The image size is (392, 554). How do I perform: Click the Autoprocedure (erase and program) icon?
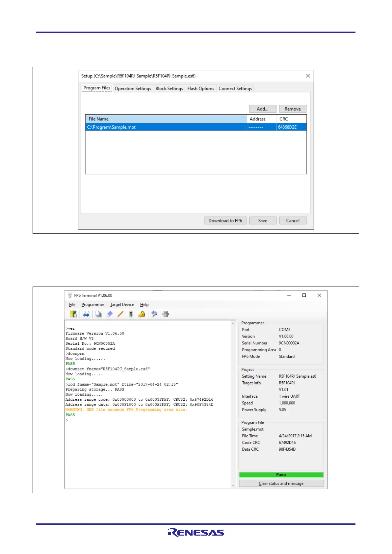154,314
